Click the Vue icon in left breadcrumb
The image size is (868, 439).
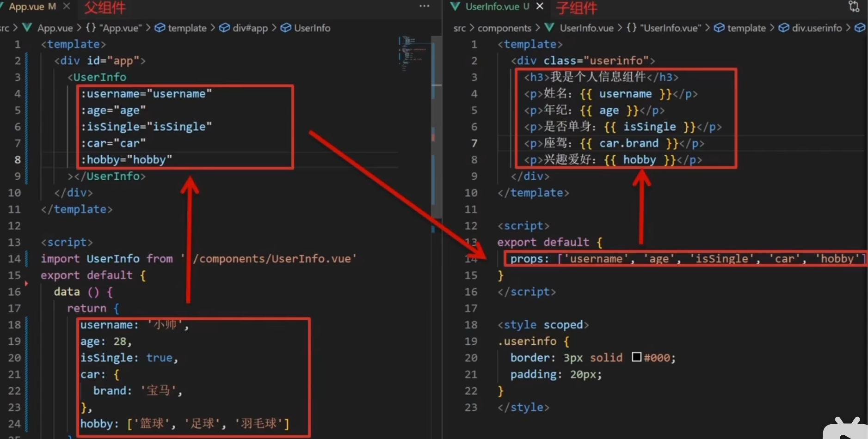27,28
